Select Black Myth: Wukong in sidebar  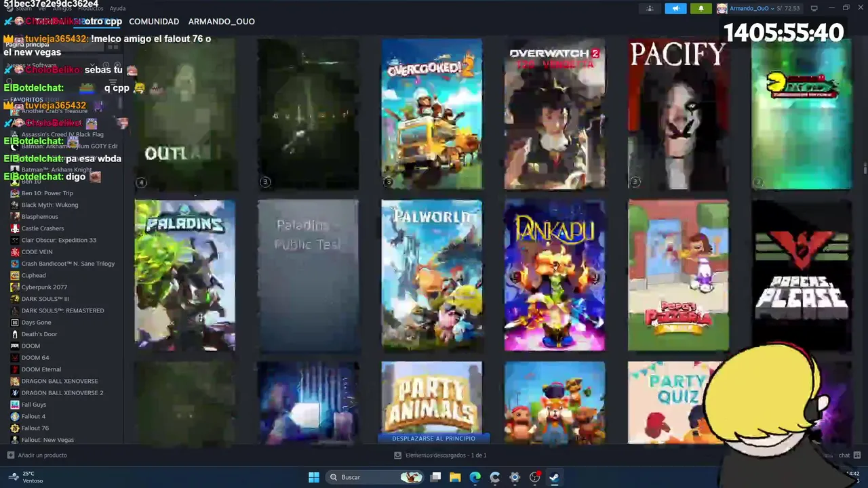click(x=50, y=205)
